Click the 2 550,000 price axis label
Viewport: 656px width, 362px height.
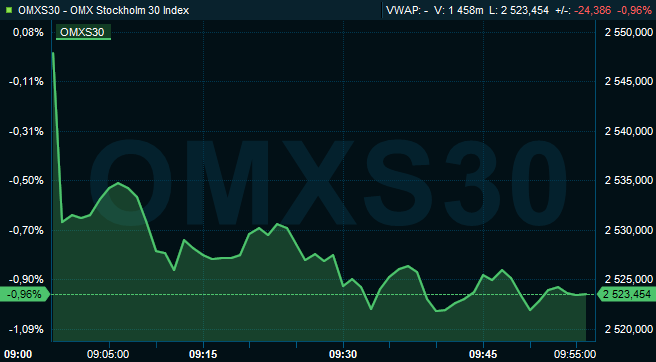(x=629, y=32)
